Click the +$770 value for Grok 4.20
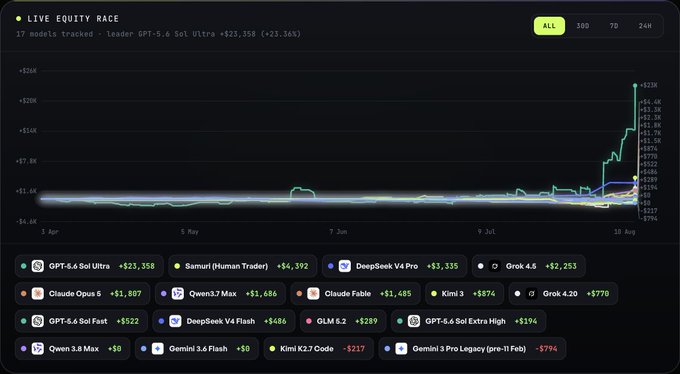The width and height of the screenshot is (680, 374). (598, 293)
